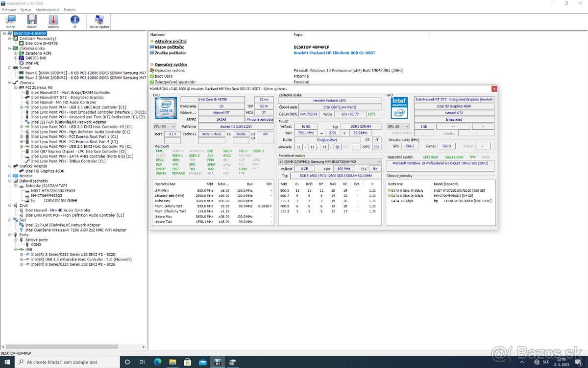The image size is (588, 368).
Task: Close the Súhrn systému summary window
Action: coord(494,88)
